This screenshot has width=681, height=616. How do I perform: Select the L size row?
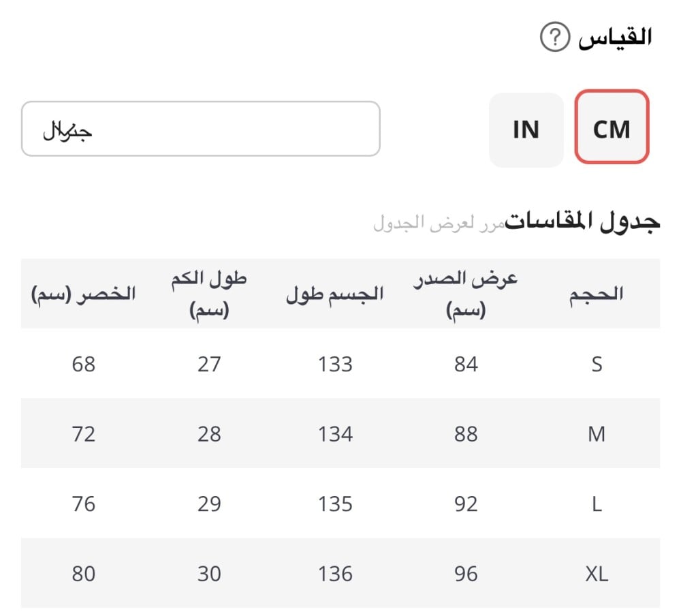pos(597,504)
